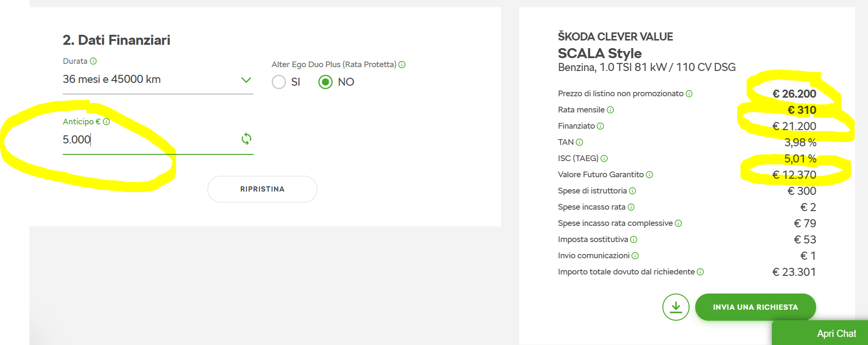Viewport: 868px width, 345px height.
Task: Open the Apri Chat widget
Action: pyautogui.click(x=820, y=333)
